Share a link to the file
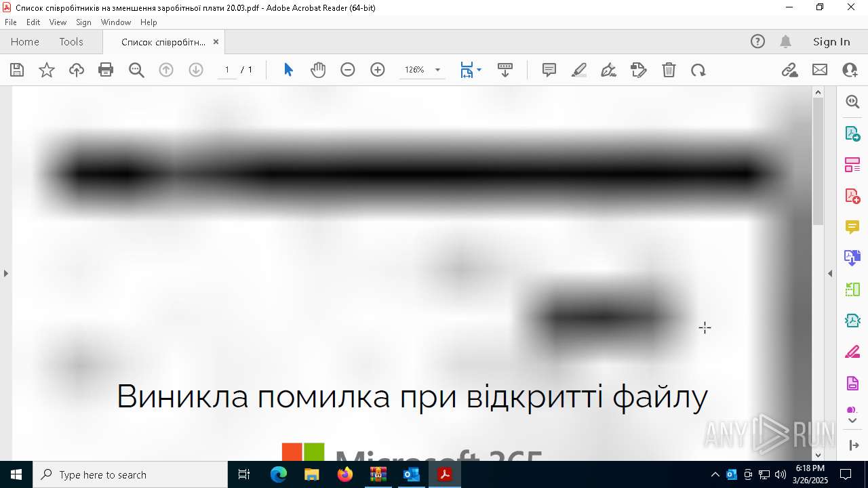Image resolution: width=868 pixels, height=488 pixels. [x=789, y=70]
